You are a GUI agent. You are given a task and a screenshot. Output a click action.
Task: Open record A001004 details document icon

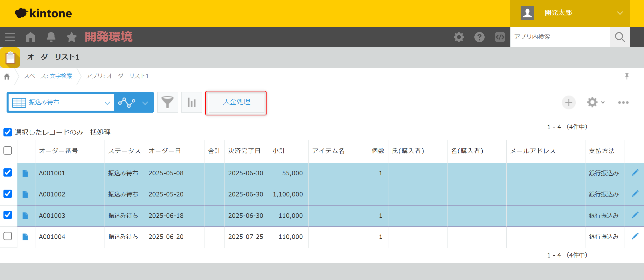point(25,237)
